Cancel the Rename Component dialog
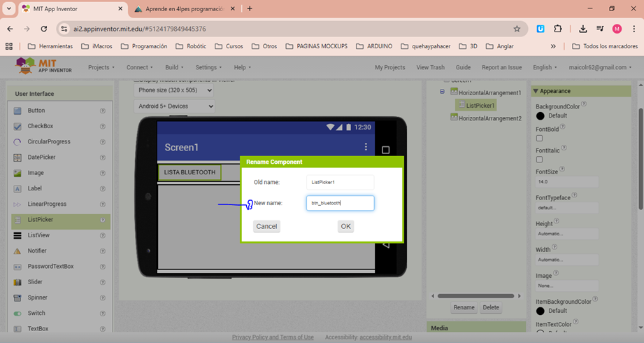The image size is (644, 343). pyautogui.click(x=266, y=226)
